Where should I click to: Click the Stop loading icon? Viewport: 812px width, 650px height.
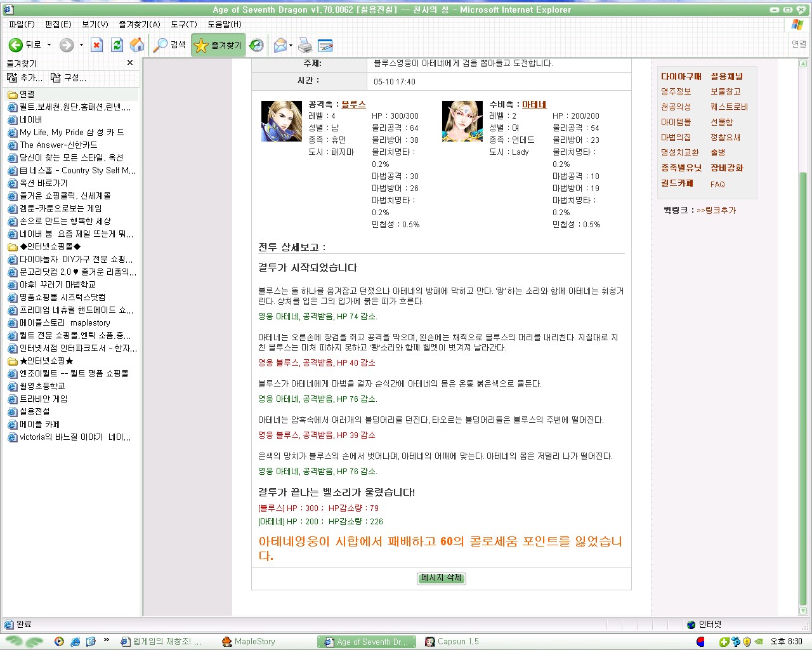pos(97,45)
